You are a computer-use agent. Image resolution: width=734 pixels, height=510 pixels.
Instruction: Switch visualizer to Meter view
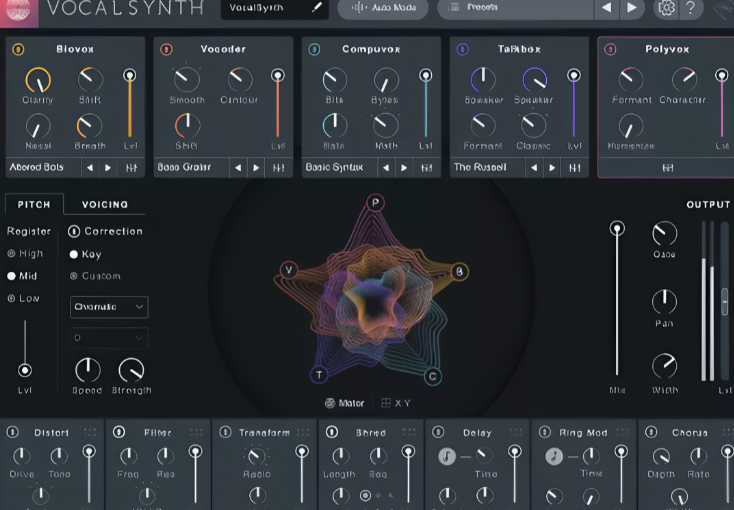(345, 403)
